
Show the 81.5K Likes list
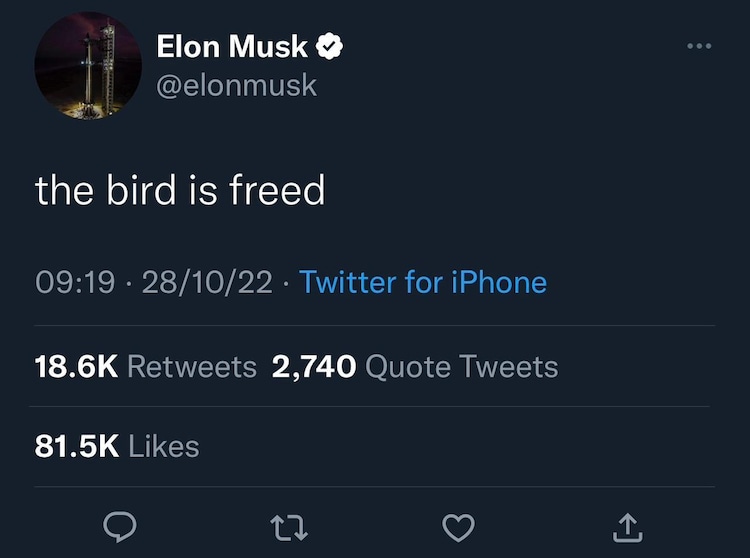tap(117, 446)
